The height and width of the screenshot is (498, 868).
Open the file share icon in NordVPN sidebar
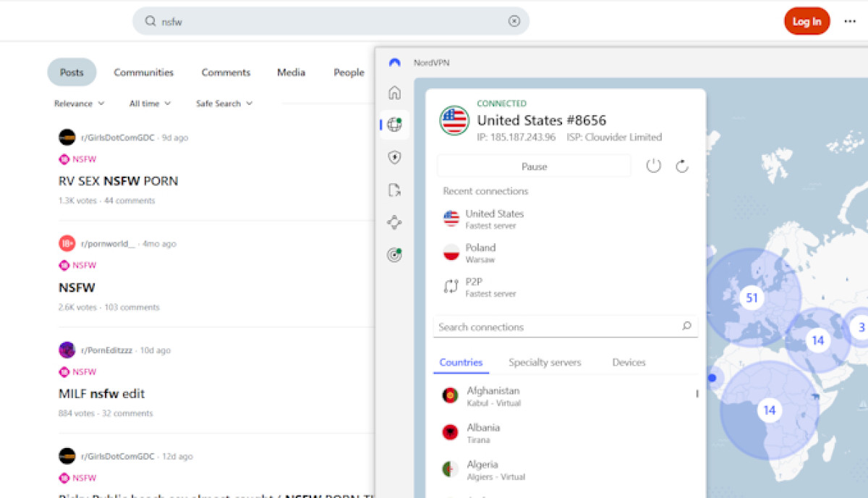[394, 190]
